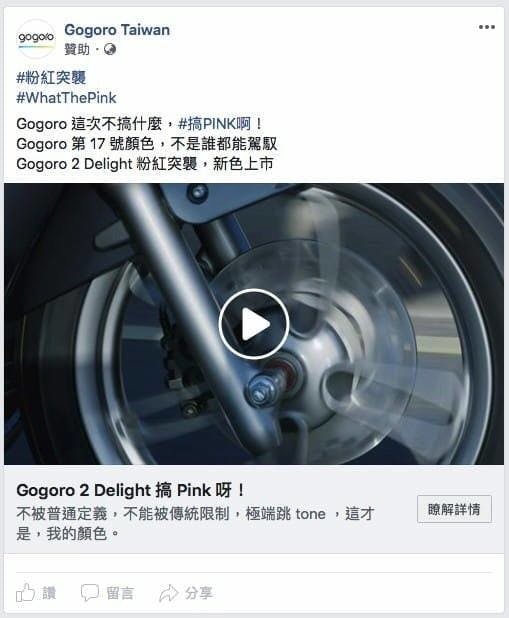Open the three-dot post options menu

487,27
